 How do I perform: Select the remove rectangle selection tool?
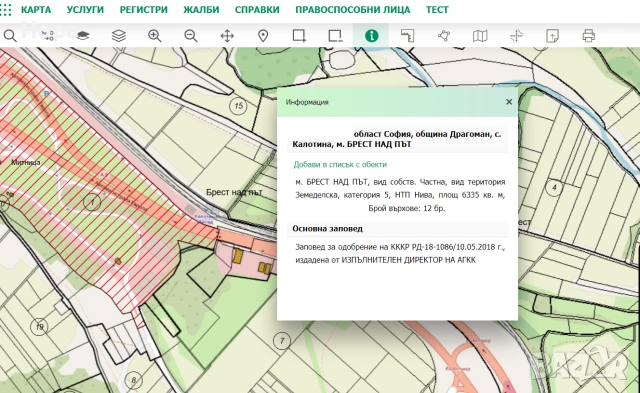335,36
